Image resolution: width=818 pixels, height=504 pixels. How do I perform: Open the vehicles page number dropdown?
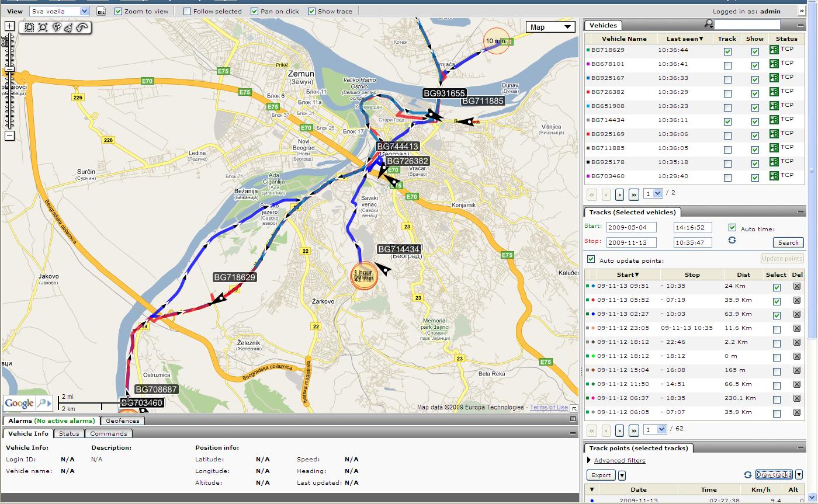pos(653,193)
